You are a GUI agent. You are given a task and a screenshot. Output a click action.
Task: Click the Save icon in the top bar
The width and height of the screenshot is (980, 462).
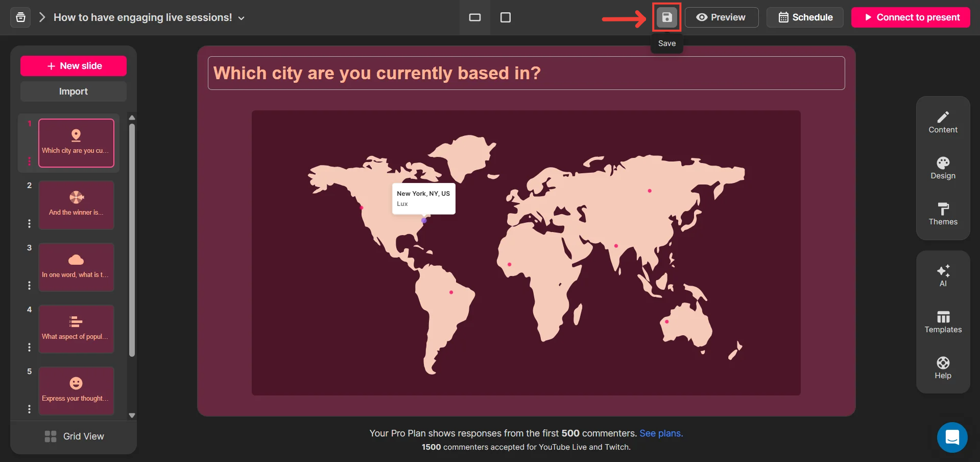coord(666,17)
